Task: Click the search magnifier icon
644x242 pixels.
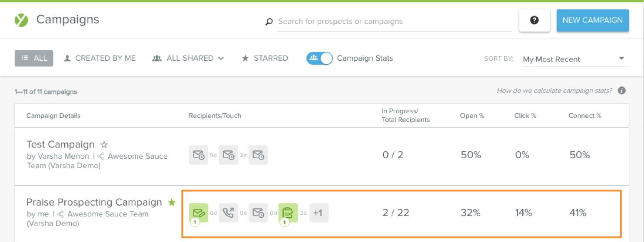Action: (269, 22)
